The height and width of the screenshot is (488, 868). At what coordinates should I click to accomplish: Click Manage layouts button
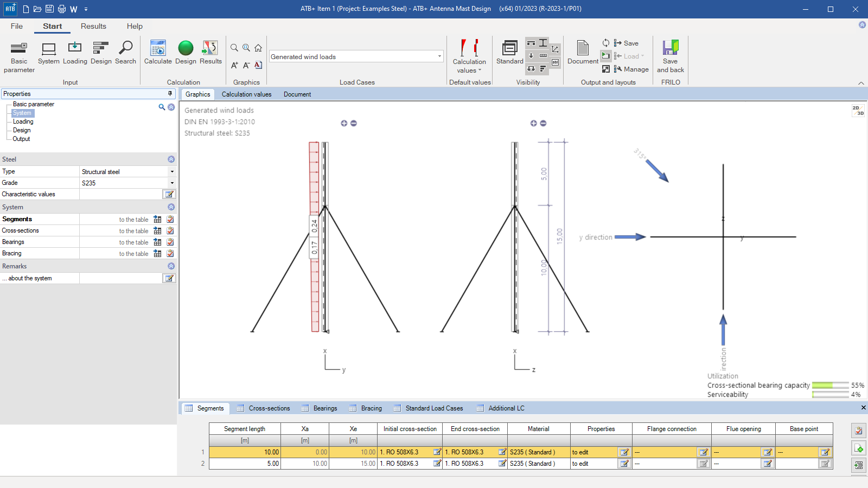[631, 69]
